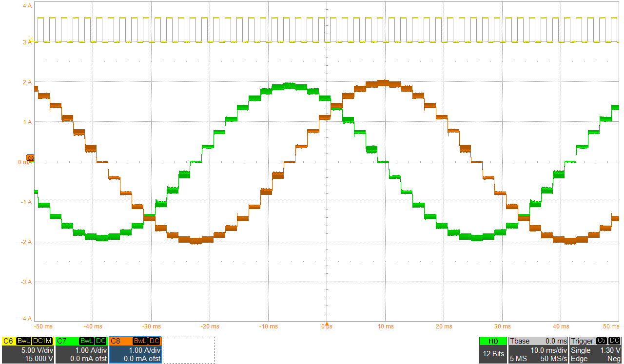This screenshot has height=364, width=624.
Task: Open the C6 channel descriptor box
Action: (28, 350)
